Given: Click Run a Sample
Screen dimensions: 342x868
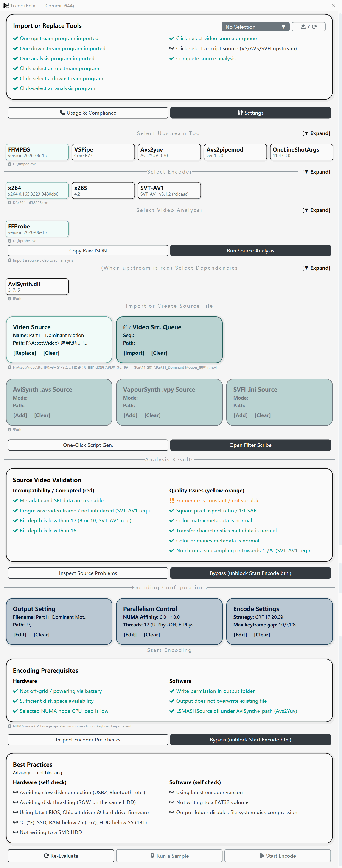Looking at the screenshot, I should (169, 856).
